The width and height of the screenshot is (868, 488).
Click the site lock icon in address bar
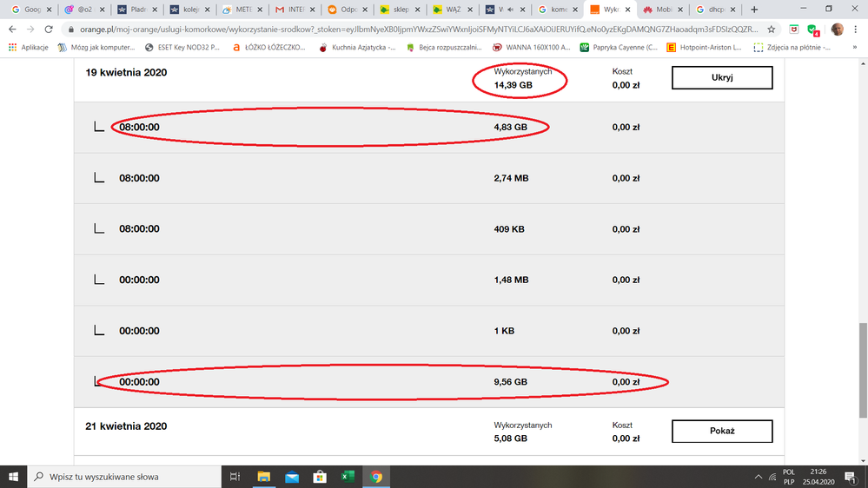[x=71, y=30]
